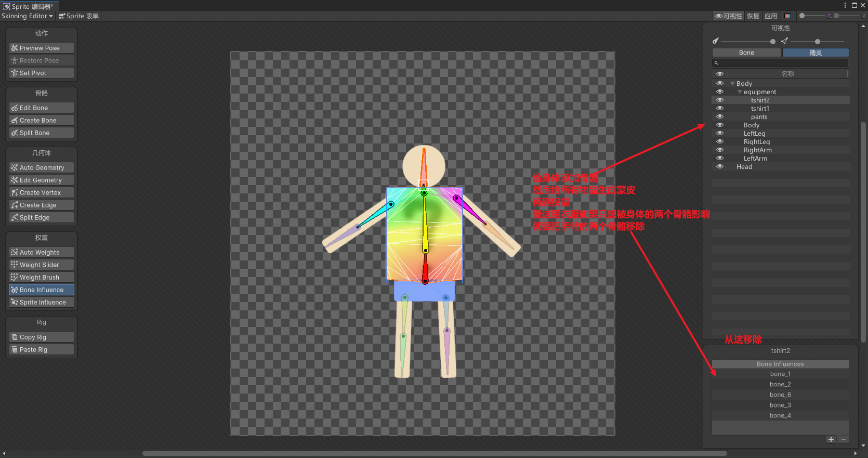The width and height of the screenshot is (868, 458).
Task: Adjust the mesh opacity slider handle
Action: click(818, 42)
